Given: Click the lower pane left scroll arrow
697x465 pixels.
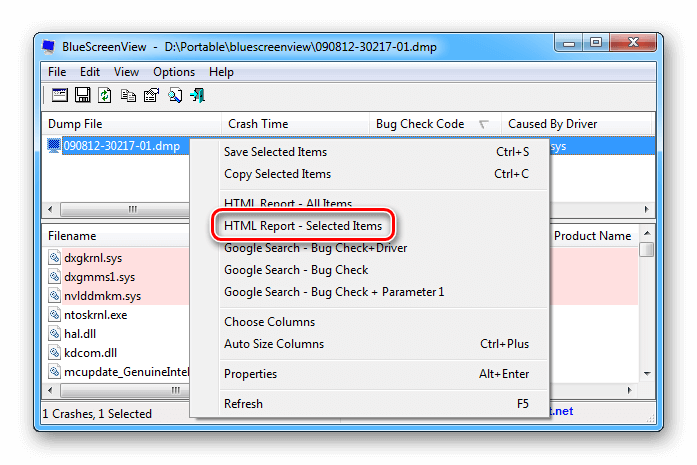Looking at the screenshot, I should tap(50, 390).
